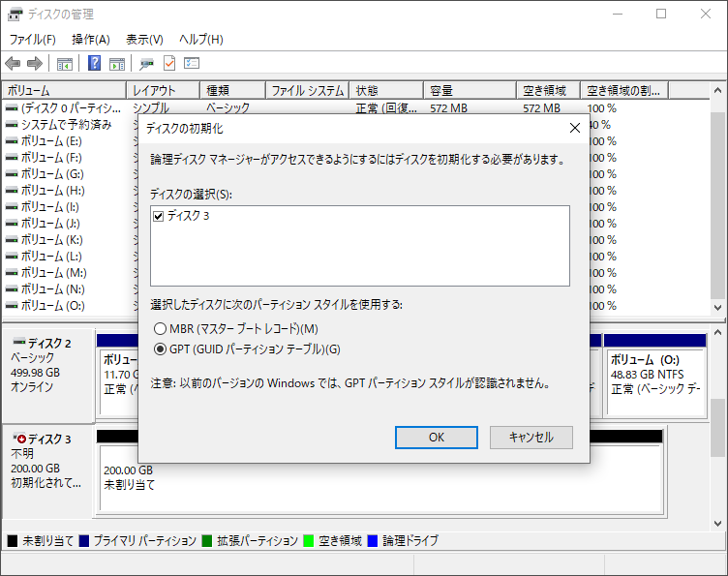Go back with the toolbar left arrow
The width and height of the screenshot is (728, 576).
(13, 63)
